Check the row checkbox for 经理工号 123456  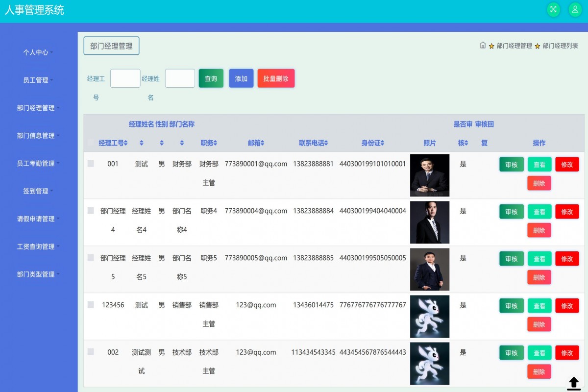pyautogui.click(x=91, y=305)
